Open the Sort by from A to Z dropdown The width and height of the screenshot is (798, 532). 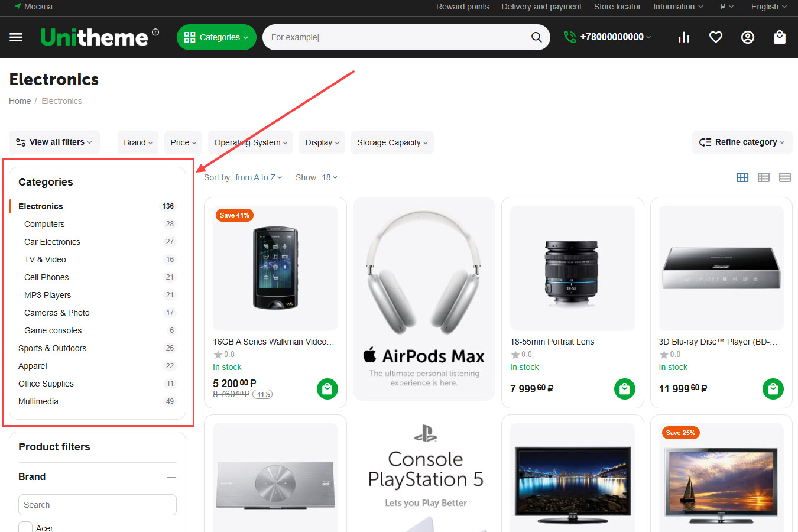[x=258, y=177]
